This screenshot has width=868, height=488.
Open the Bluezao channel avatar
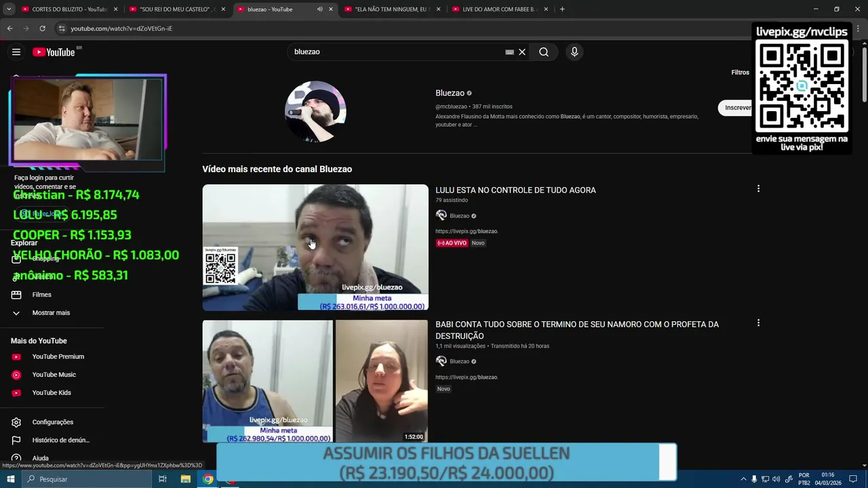[315, 112]
